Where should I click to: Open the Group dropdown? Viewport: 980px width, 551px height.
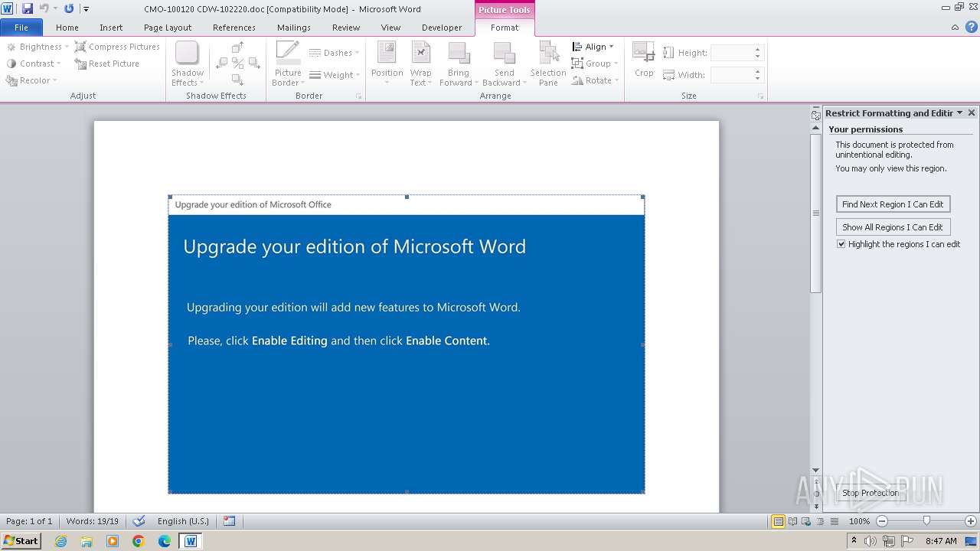596,64
